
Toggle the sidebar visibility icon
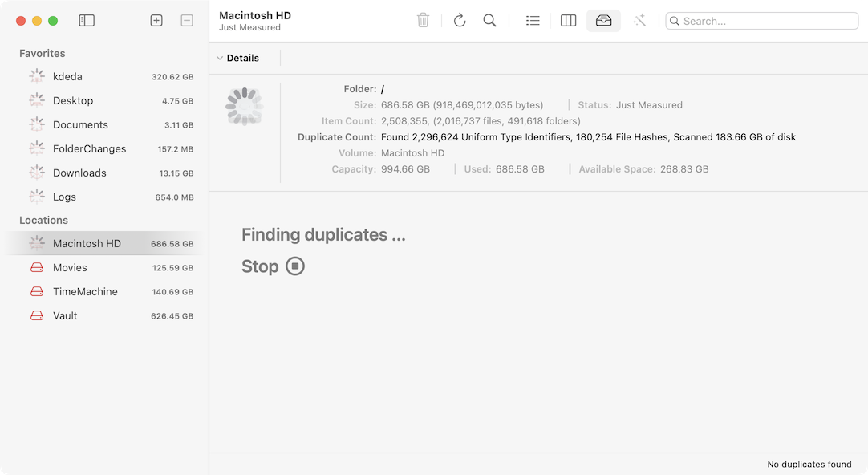pyautogui.click(x=87, y=20)
